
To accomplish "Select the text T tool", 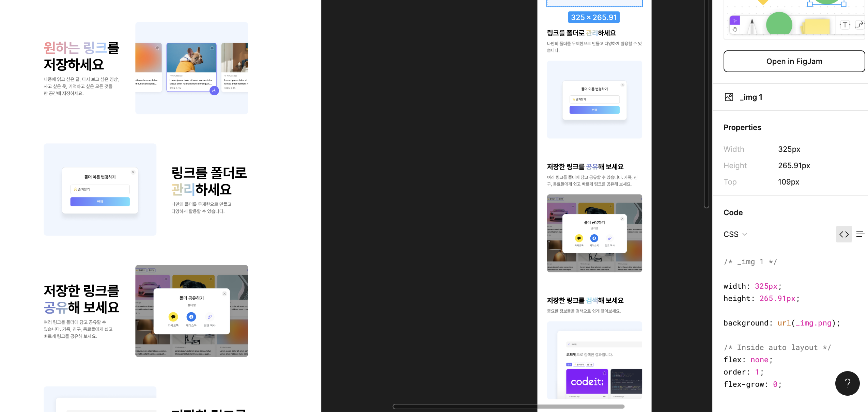I will (x=845, y=25).
